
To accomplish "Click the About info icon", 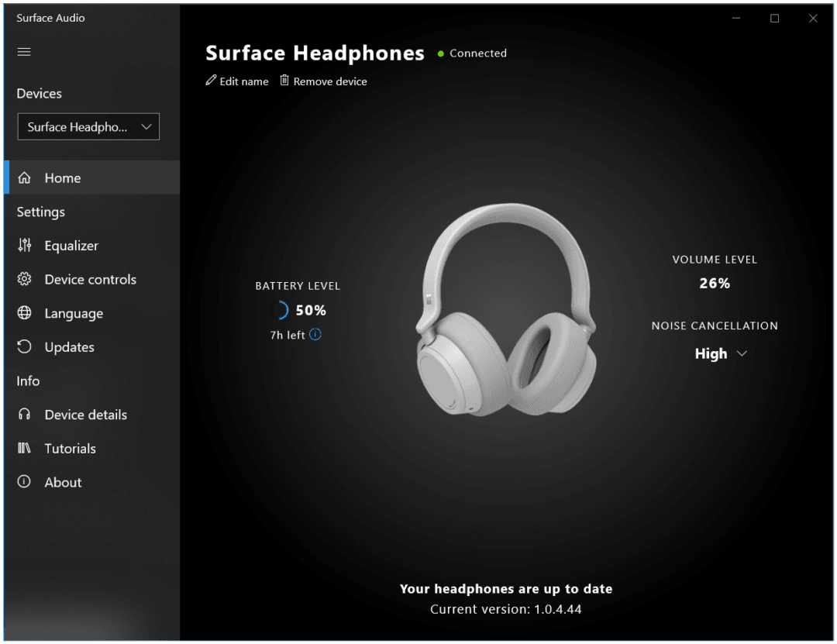I will [x=24, y=482].
